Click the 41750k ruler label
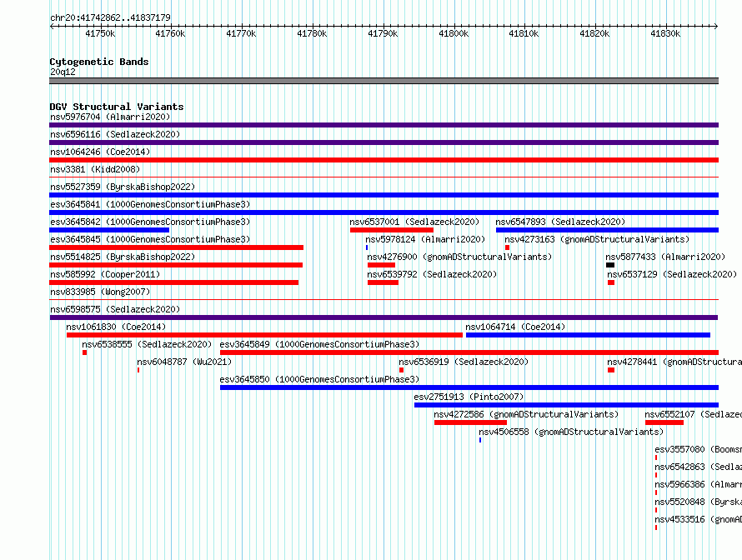 (100, 33)
